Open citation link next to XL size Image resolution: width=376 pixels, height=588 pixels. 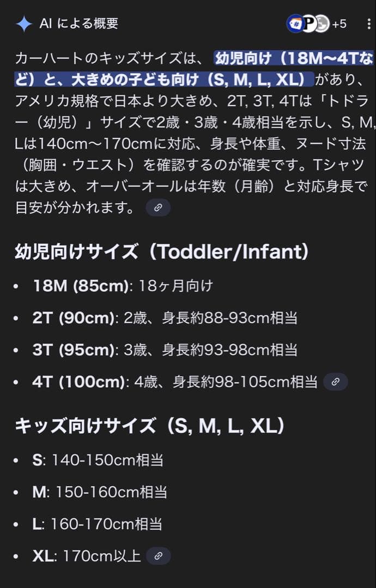pyautogui.click(x=158, y=556)
